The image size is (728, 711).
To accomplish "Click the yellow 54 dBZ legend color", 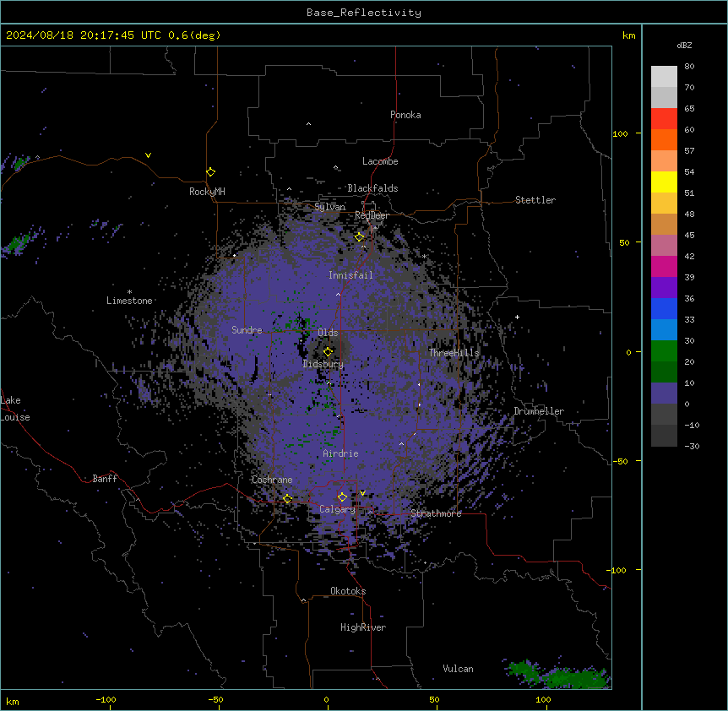I will click(x=664, y=182).
